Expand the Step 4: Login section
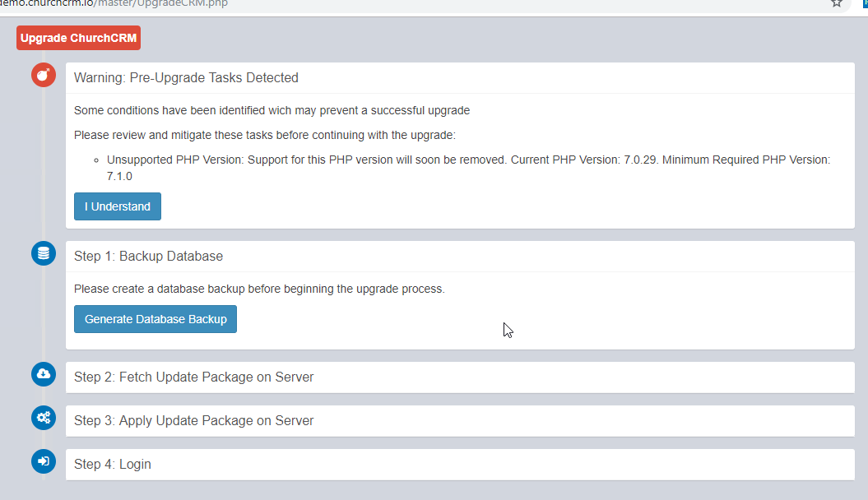Screen dimensions: 868x500 click(x=112, y=464)
